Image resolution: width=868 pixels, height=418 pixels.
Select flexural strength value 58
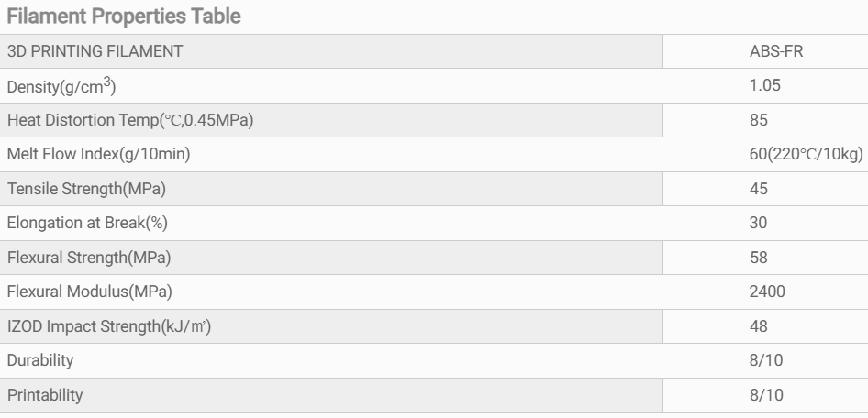point(758,258)
